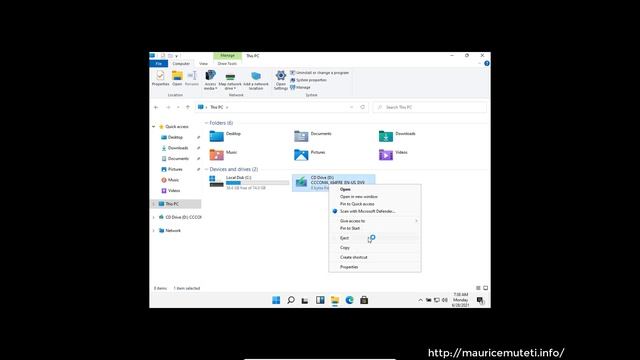The height and width of the screenshot is (360, 640).
Task: Select Downloads under Quick access
Action: (x=178, y=148)
